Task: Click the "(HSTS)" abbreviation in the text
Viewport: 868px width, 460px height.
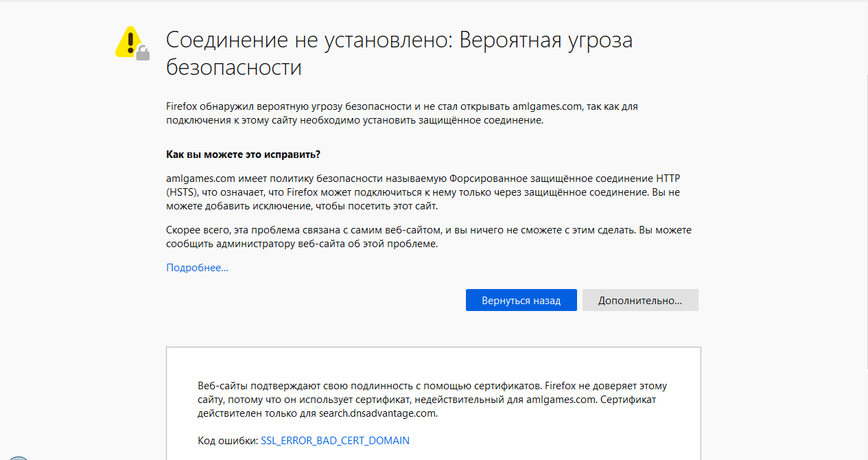Action: pos(182,192)
